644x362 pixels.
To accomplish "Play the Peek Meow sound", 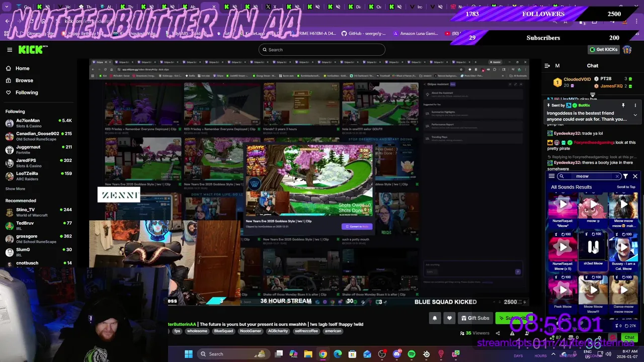I will (562, 290).
